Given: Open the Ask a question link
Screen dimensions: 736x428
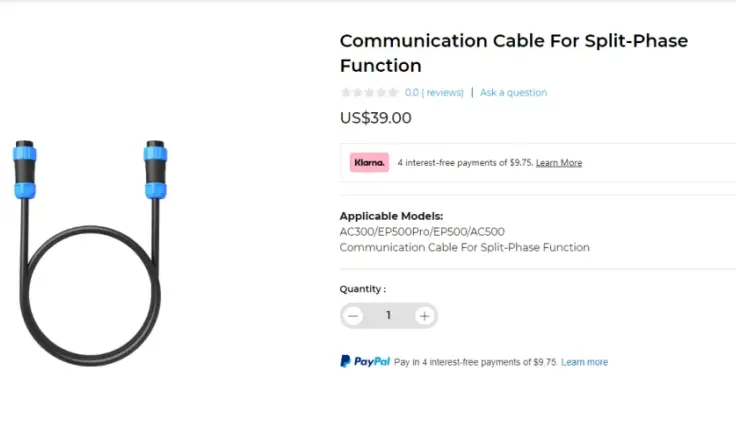Looking at the screenshot, I should (513, 93).
